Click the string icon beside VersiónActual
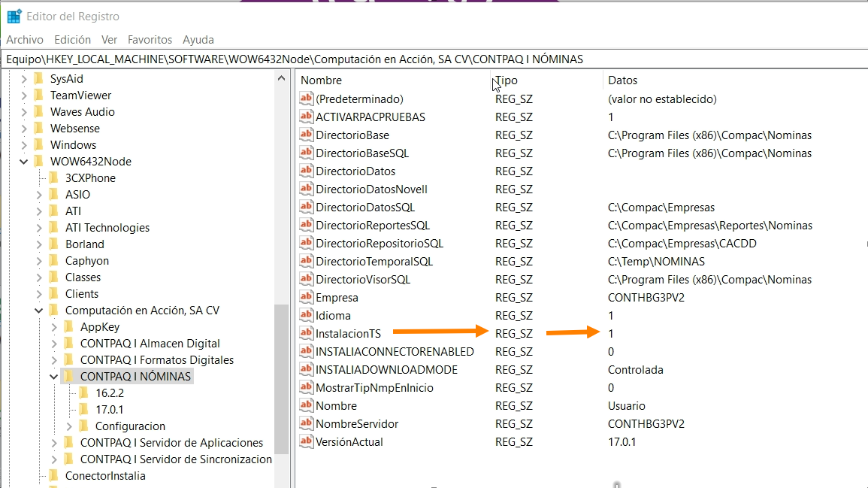Screen dimensions: 868x488 [x=306, y=442]
